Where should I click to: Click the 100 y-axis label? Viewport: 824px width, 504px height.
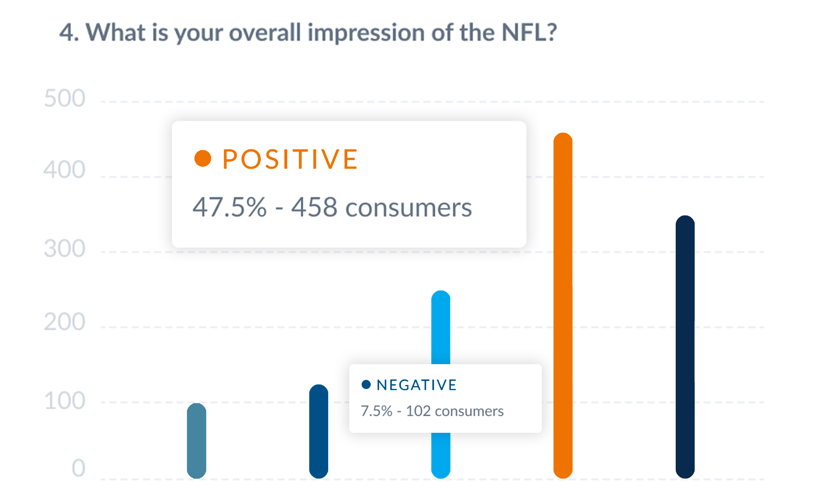click(x=65, y=400)
